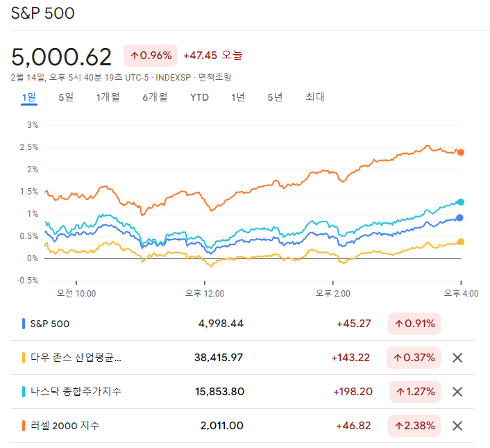Click the +46.82 point change

tap(353, 426)
